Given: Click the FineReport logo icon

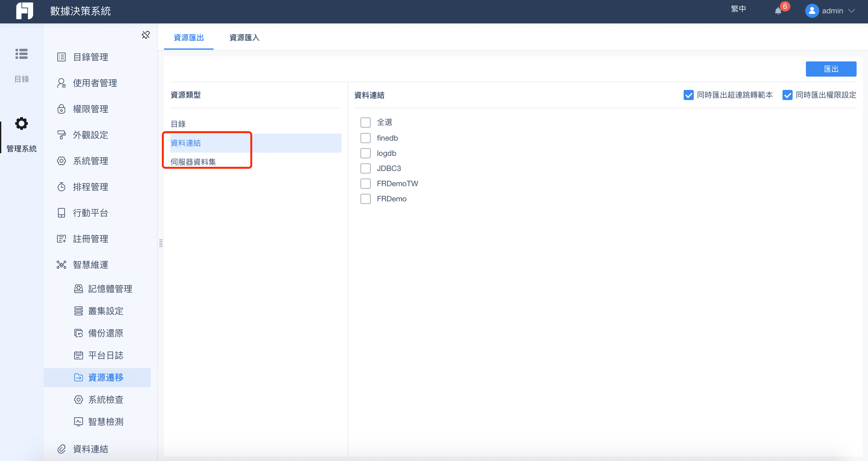Looking at the screenshot, I should pyautogui.click(x=25, y=11).
